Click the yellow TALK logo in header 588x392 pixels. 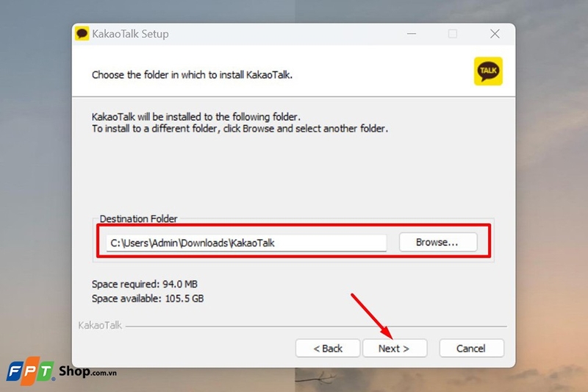[x=488, y=71]
